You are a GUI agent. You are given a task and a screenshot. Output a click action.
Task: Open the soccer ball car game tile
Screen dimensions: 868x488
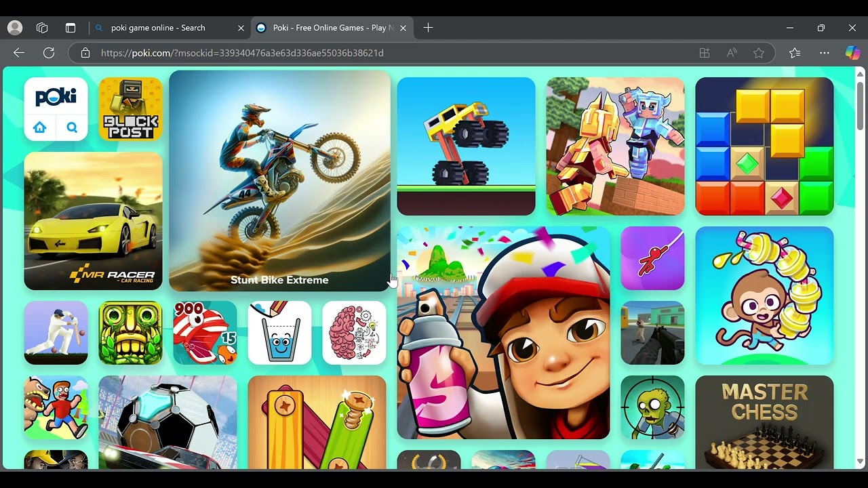click(167, 422)
